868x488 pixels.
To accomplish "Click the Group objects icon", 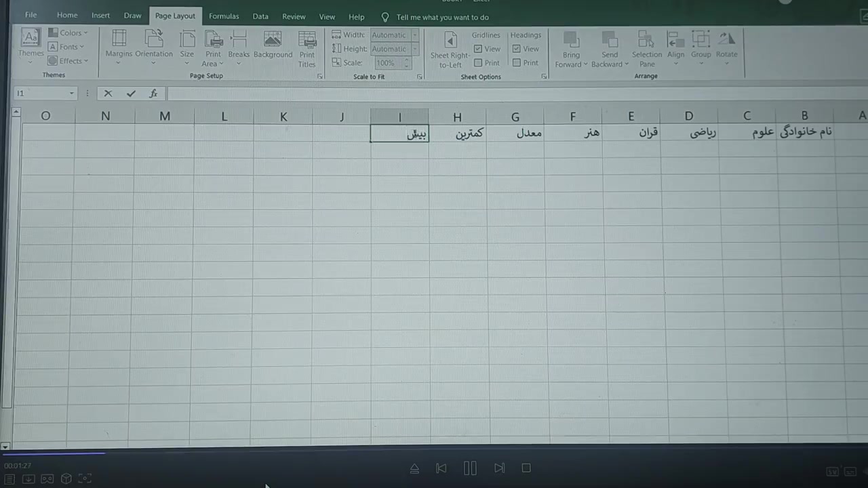I will click(701, 40).
